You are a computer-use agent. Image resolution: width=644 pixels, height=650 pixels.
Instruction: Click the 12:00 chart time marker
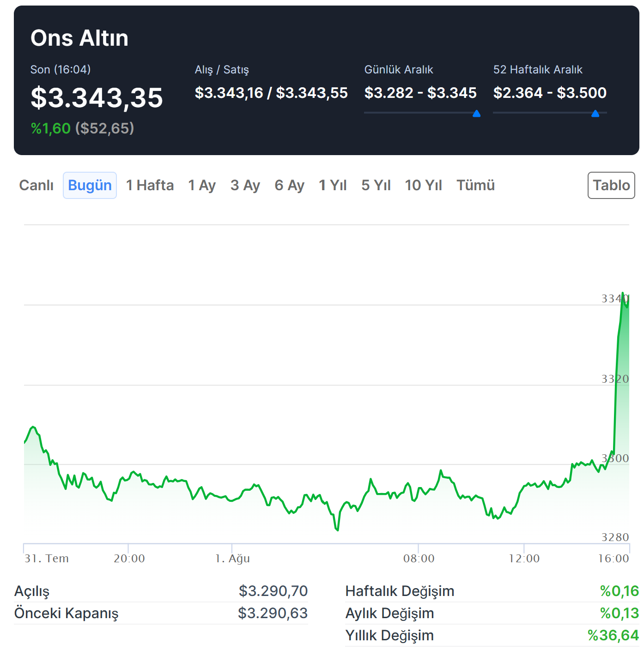click(x=524, y=559)
